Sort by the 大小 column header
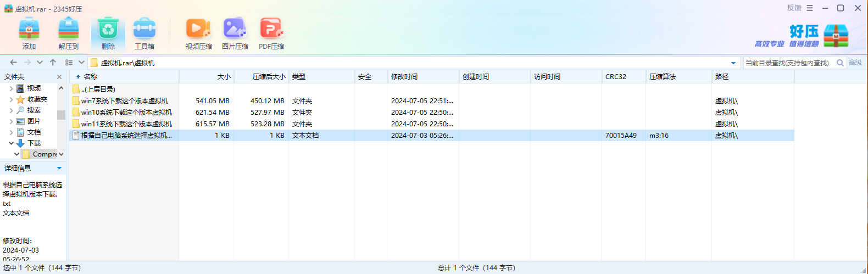This screenshot has width=868, height=274. (207, 77)
